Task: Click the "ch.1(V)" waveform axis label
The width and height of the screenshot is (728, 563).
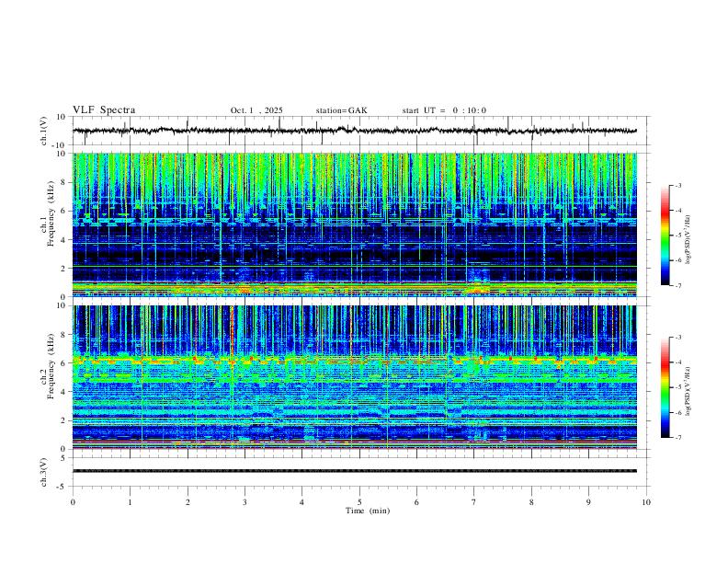Action: click(44, 131)
